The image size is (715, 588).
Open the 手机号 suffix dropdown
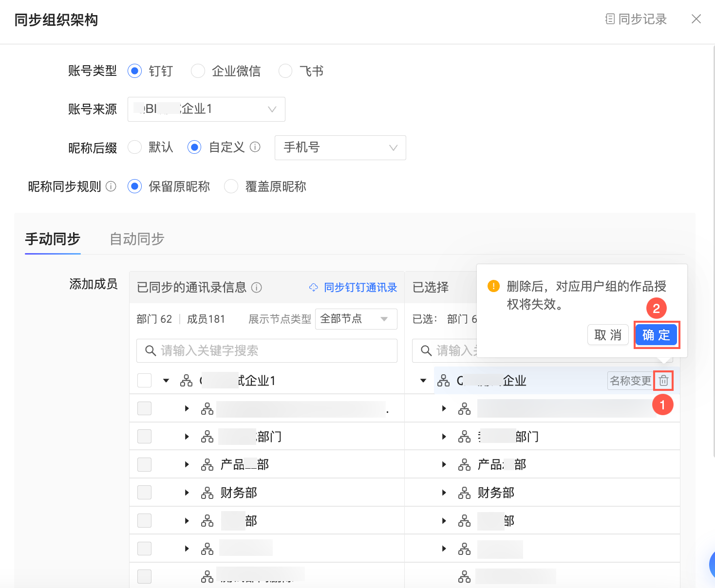coord(340,147)
